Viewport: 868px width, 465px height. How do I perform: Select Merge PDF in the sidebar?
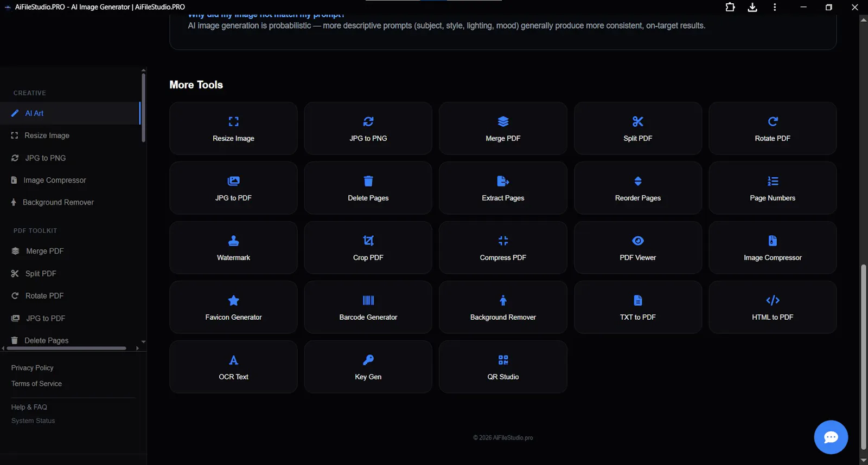70,251
